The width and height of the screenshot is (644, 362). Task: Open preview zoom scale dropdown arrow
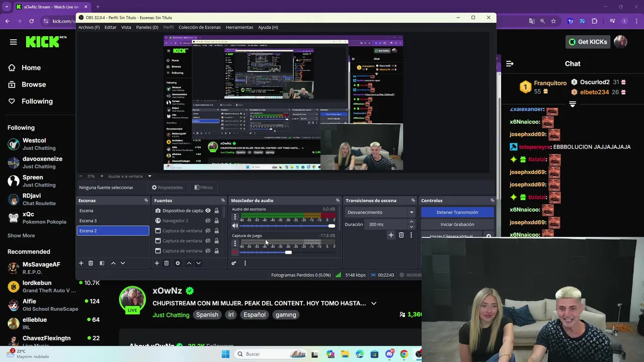coord(149,176)
